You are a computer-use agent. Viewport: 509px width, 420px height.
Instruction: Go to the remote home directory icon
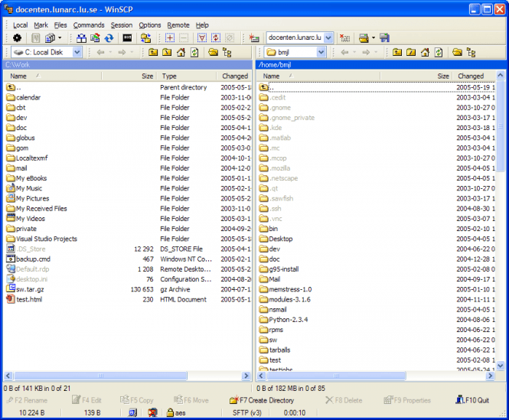[425, 52]
